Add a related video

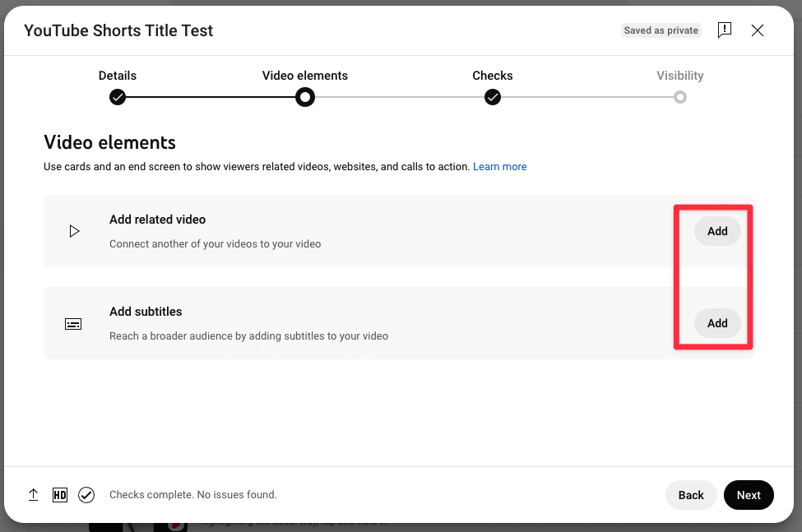[x=717, y=231]
